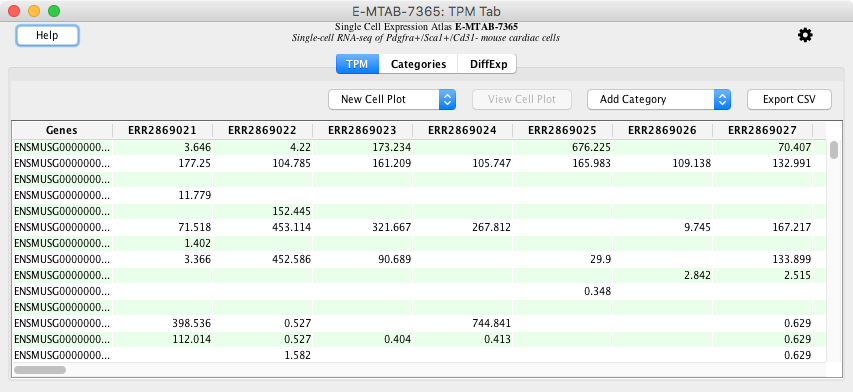Viewport: 853px width, 392px height.
Task: Select cell with value 2.515
Action: point(763,275)
